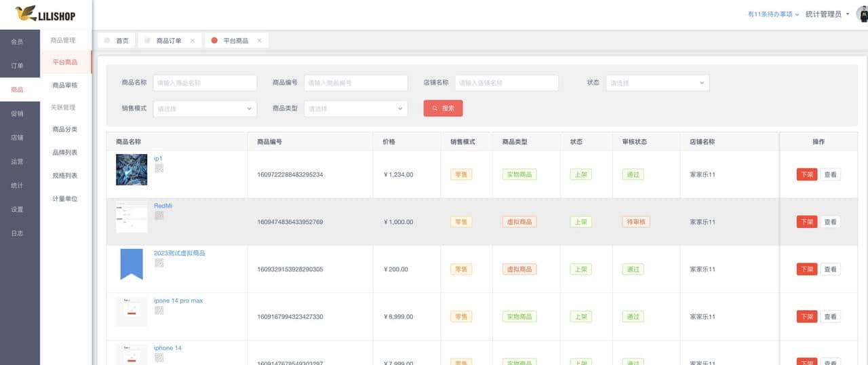
Task: Close the 商品订单 tab
Action: (193, 41)
